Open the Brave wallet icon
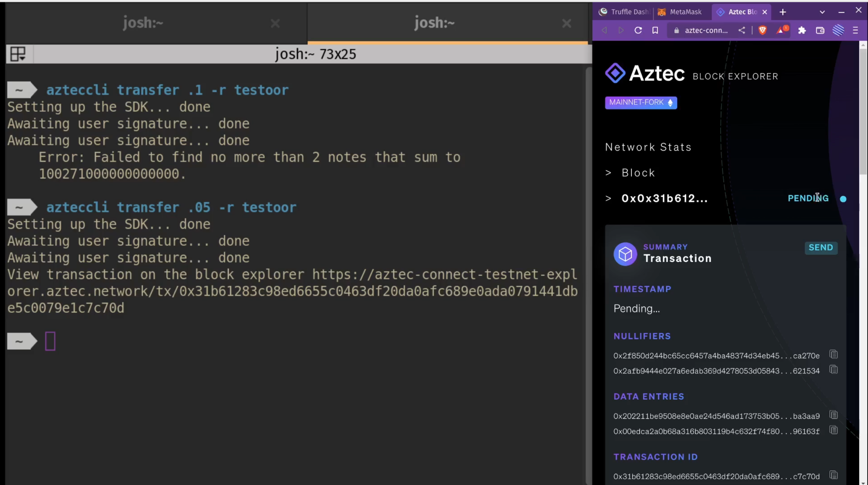868x485 pixels. [x=820, y=30]
